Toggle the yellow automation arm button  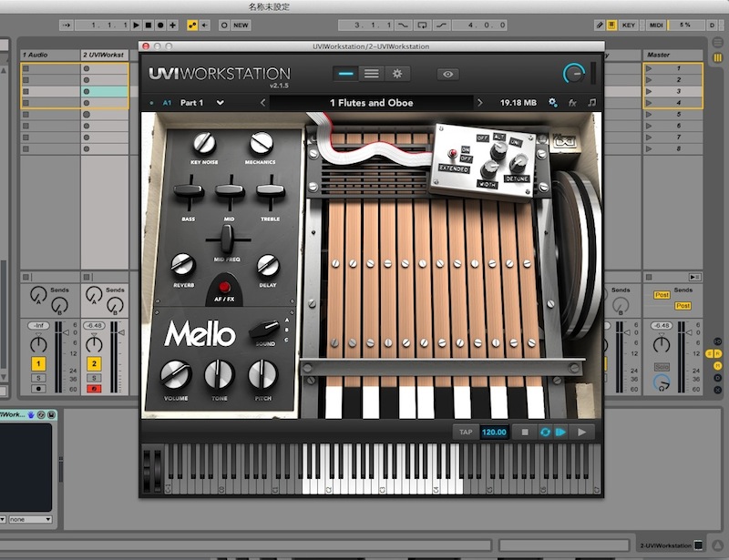pyautogui.click(x=192, y=25)
